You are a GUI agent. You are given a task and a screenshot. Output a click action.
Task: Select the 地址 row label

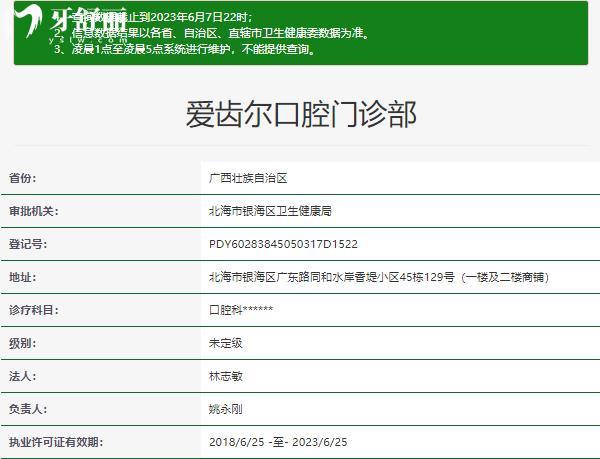click(22, 277)
